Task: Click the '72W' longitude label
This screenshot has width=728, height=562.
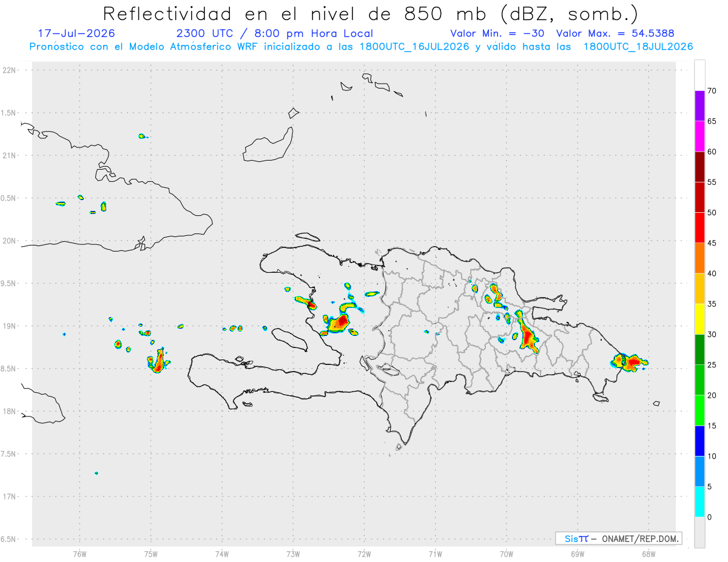Action: point(364,554)
